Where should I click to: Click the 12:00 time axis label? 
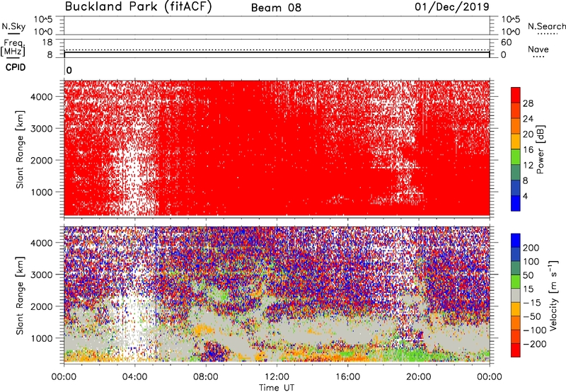click(x=277, y=377)
